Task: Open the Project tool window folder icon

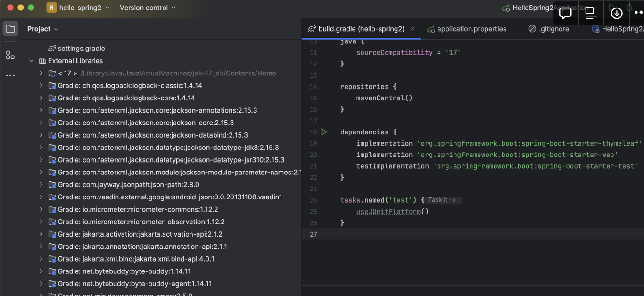Action: tap(10, 29)
